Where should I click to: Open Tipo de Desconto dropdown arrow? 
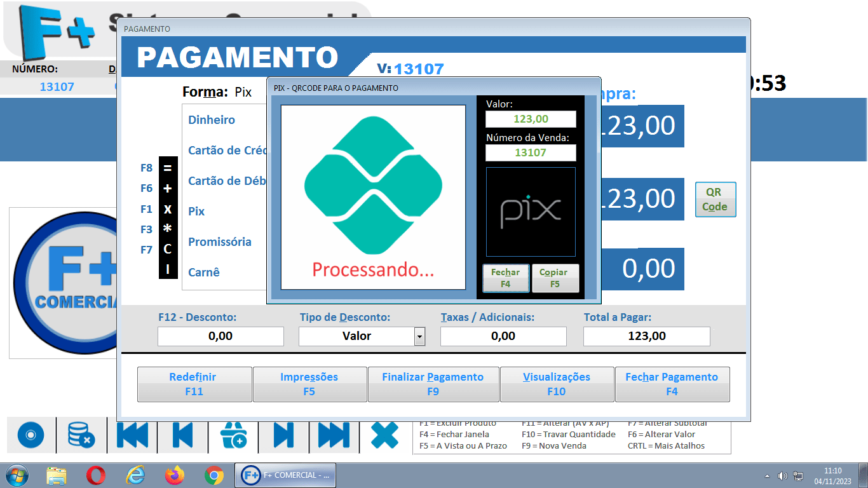419,336
